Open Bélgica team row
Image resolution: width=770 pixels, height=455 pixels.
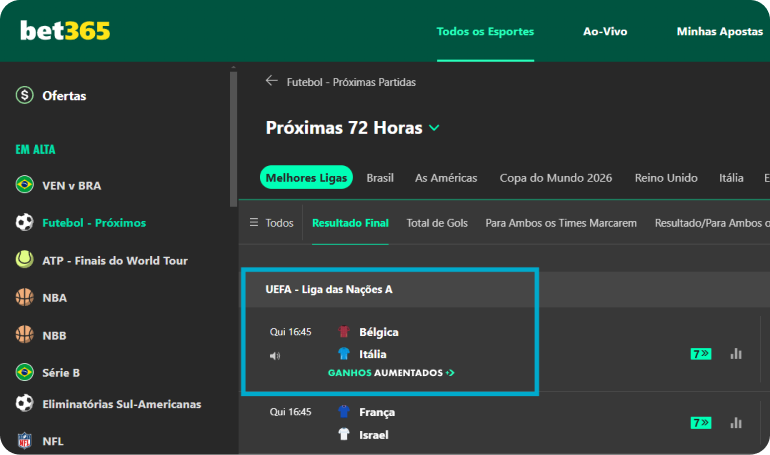tap(379, 332)
